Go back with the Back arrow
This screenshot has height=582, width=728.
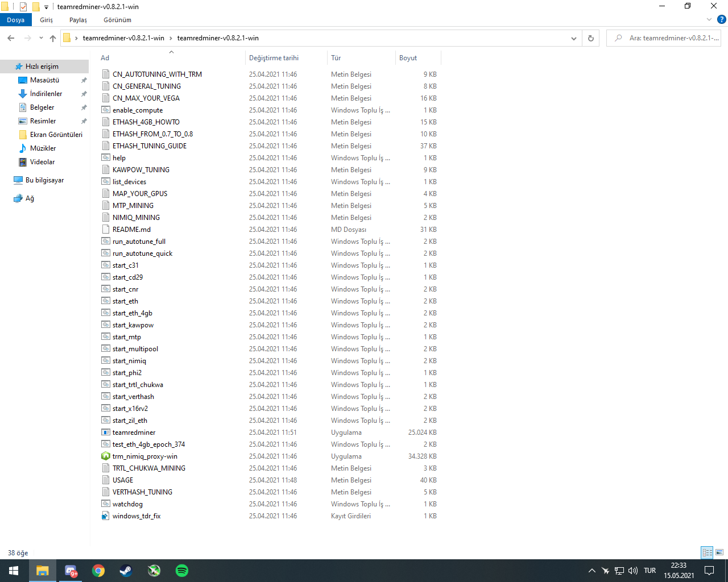pos(11,38)
